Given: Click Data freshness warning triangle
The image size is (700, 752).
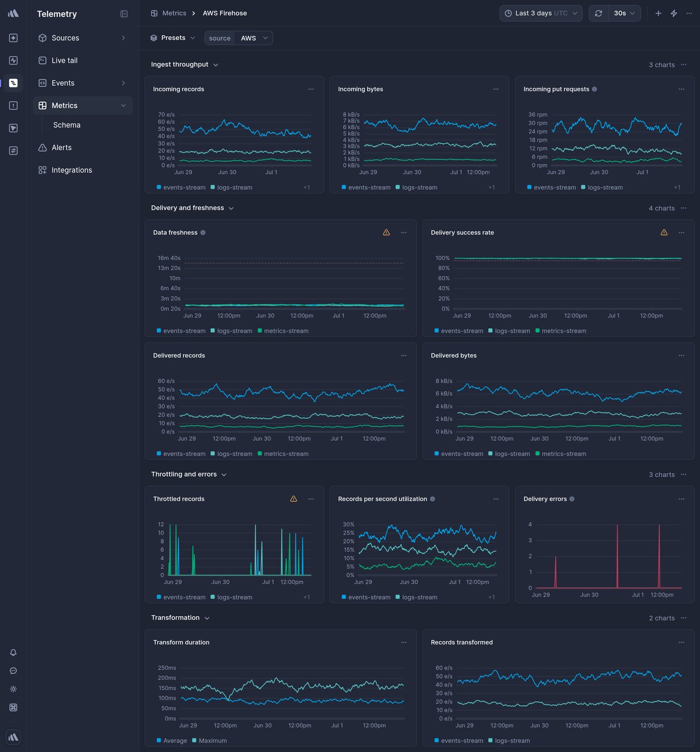Looking at the screenshot, I should click(387, 233).
